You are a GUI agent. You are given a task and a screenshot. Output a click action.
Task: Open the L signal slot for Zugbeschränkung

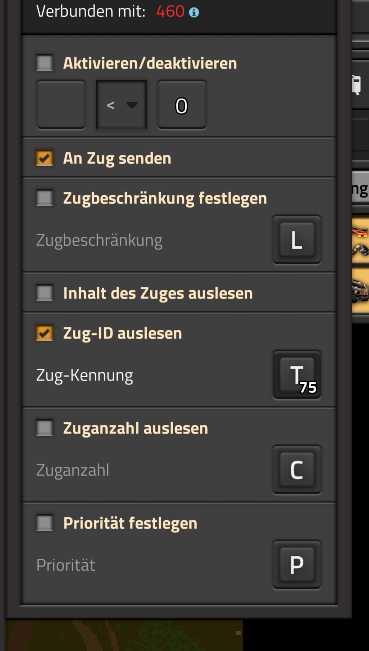click(x=297, y=240)
